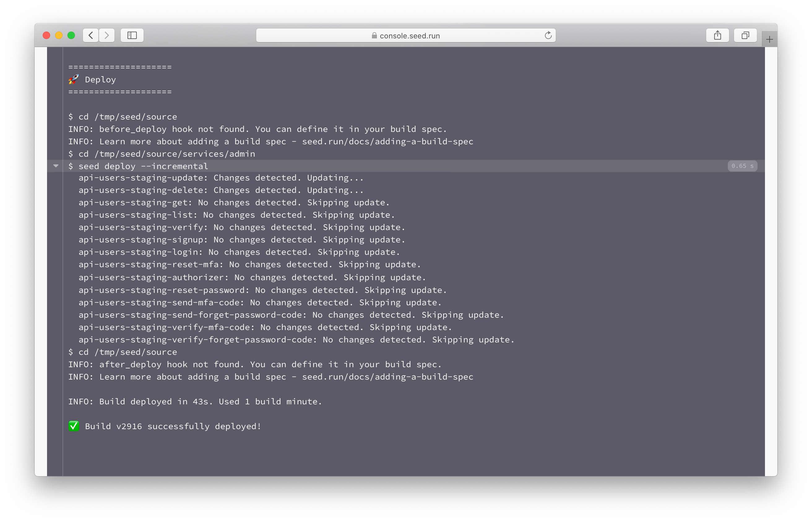Click the 0.65 s duration badge

pyautogui.click(x=742, y=166)
